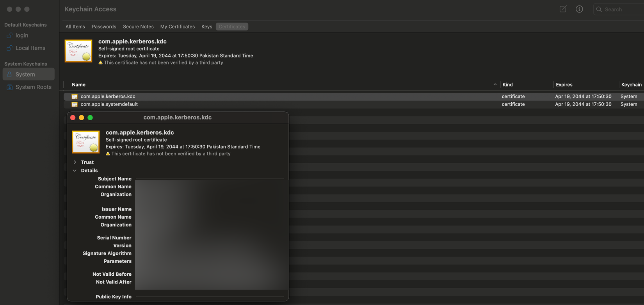The width and height of the screenshot is (644, 305).
Task: Click the Expires cell for com.apple.kerberos.kdc
Action: pyautogui.click(x=583, y=96)
